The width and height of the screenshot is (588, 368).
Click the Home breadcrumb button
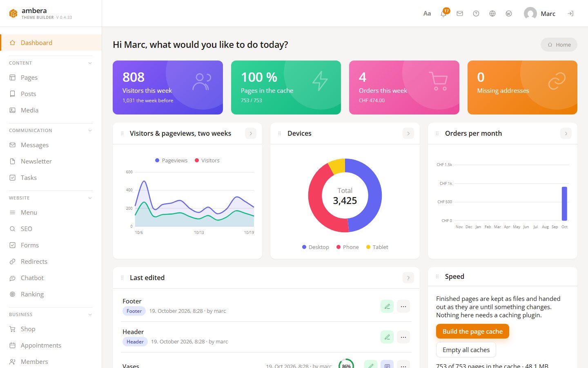point(559,45)
